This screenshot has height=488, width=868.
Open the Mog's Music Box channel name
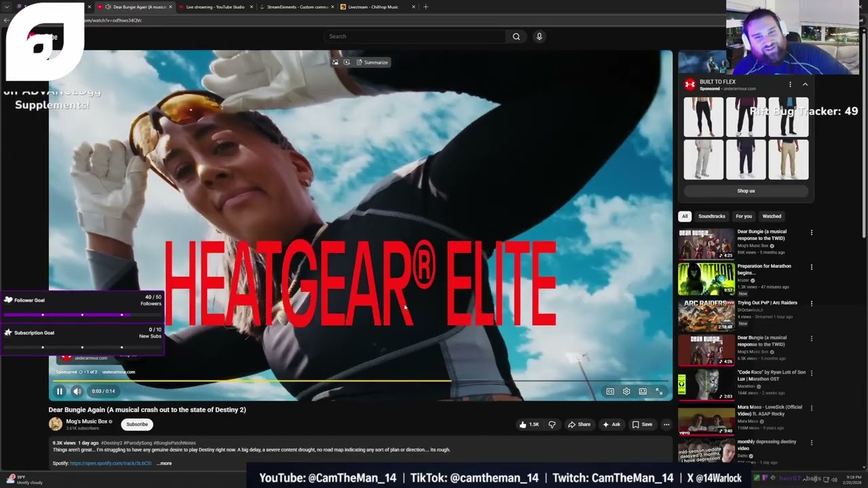pyautogui.click(x=87, y=421)
